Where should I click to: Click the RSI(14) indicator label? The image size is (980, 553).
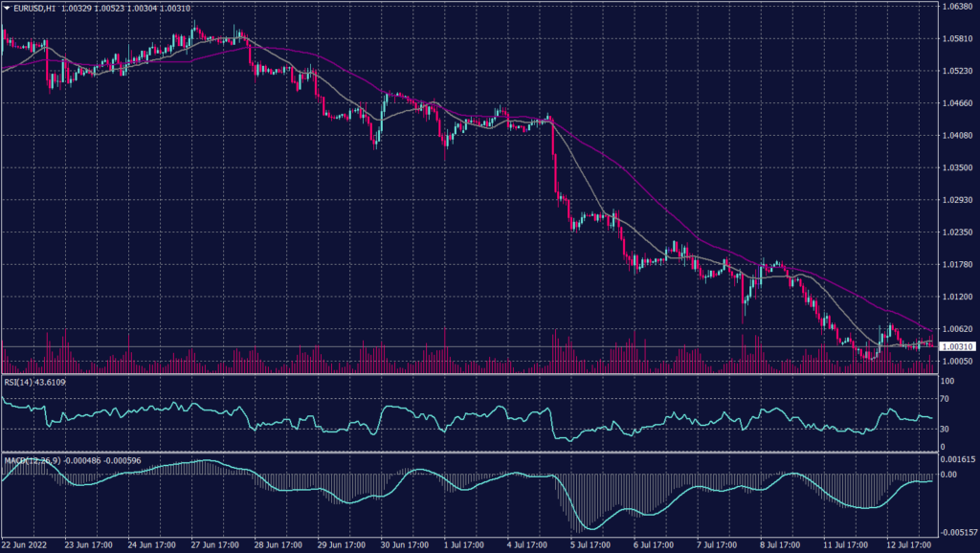click(17, 383)
